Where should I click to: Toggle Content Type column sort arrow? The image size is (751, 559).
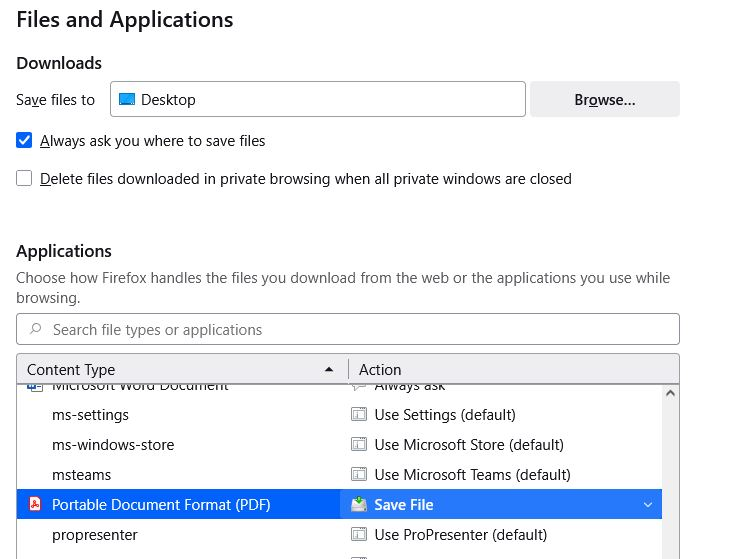pyautogui.click(x=329, y=370)
